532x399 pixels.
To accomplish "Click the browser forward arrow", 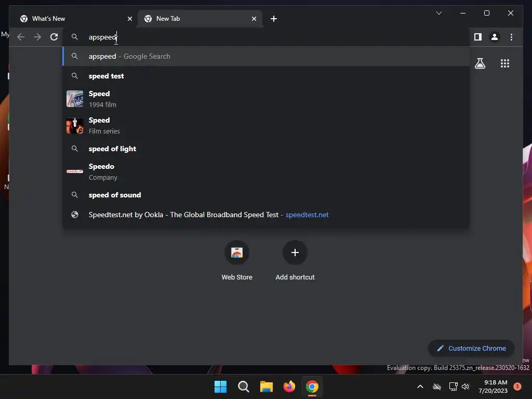I will (37, 37).
